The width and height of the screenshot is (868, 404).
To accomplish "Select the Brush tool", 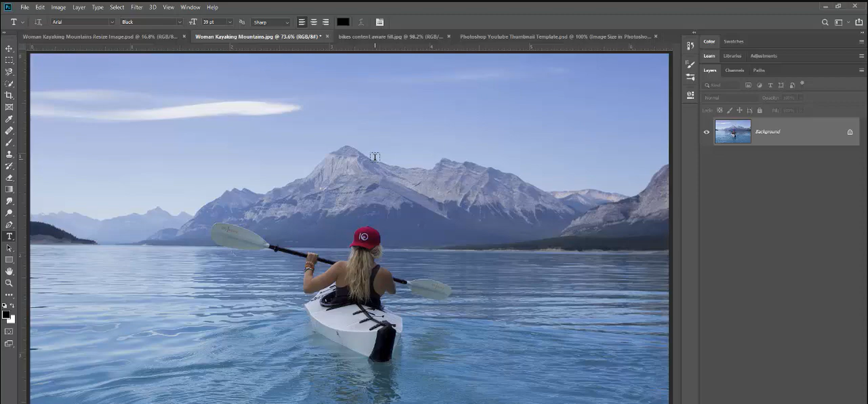I will [9, 142].
